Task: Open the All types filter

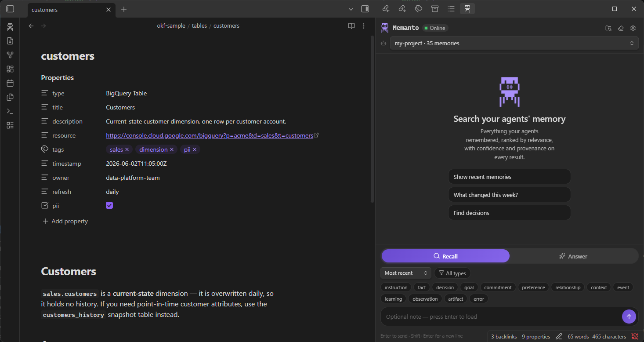Action: coord(452,273)
